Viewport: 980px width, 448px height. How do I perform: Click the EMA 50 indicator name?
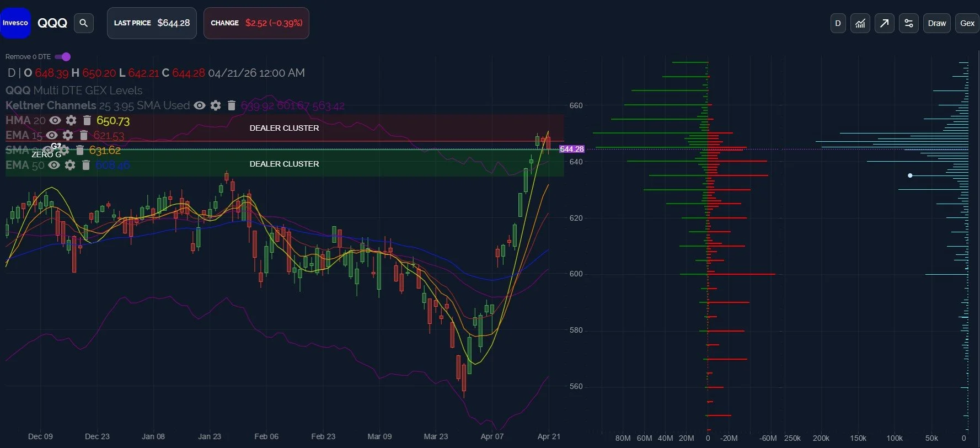25,165
